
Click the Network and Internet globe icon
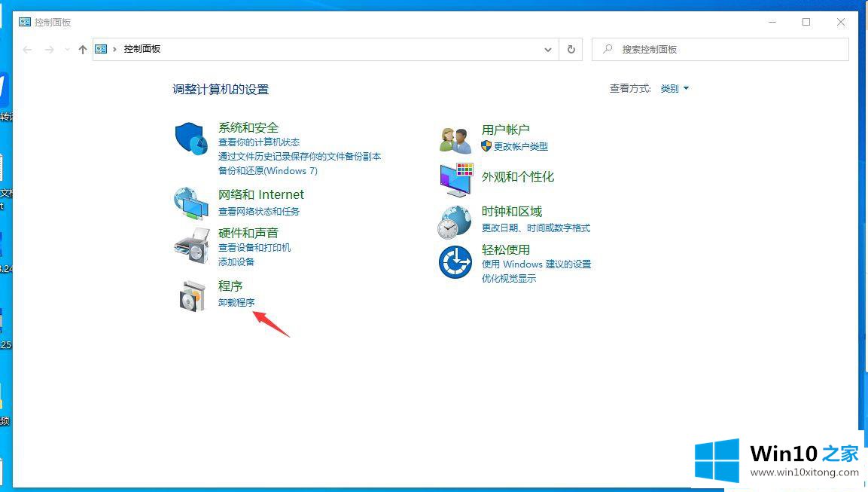tap(191, 203)
